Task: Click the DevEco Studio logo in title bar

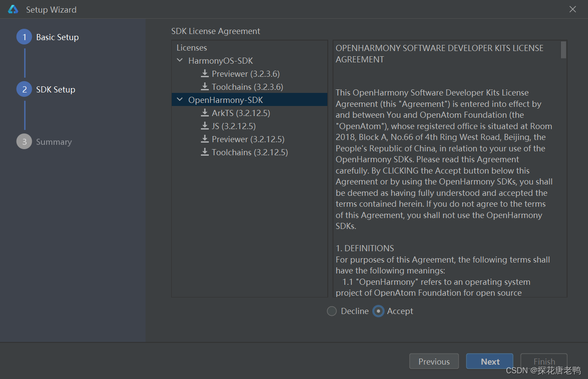Action: 13,9
